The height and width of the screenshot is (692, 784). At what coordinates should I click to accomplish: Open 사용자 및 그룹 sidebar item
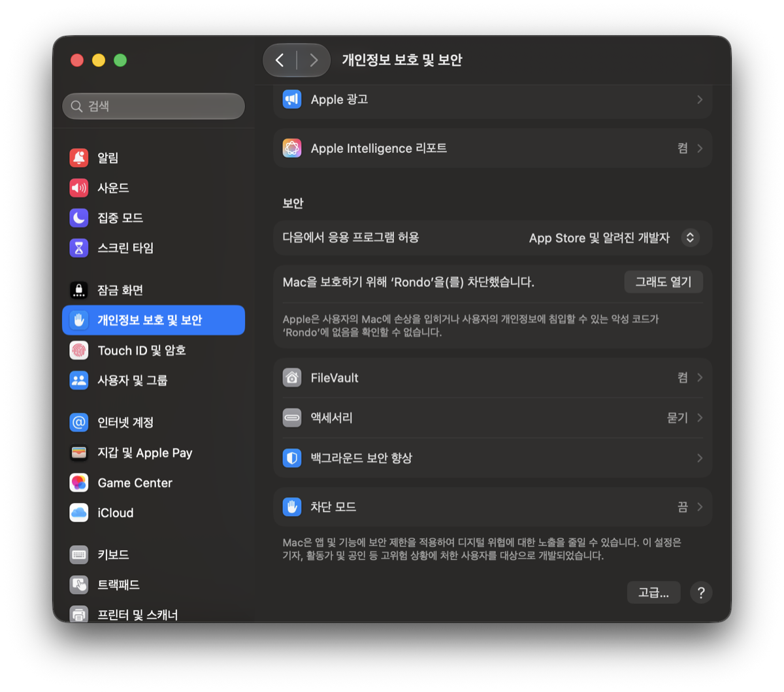point(154,380)
